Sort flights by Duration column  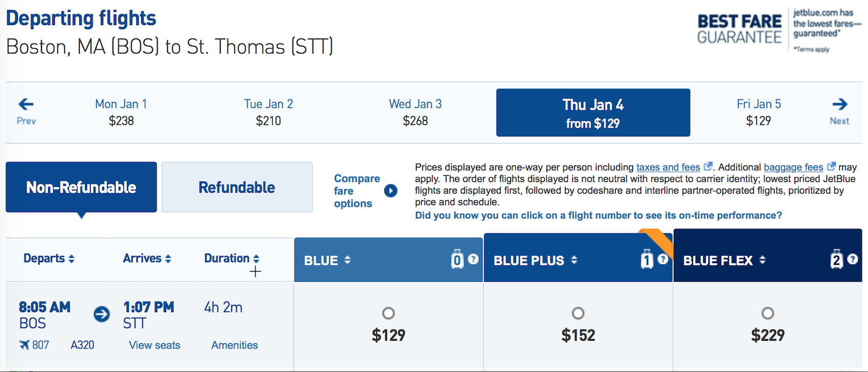(232, 258)
